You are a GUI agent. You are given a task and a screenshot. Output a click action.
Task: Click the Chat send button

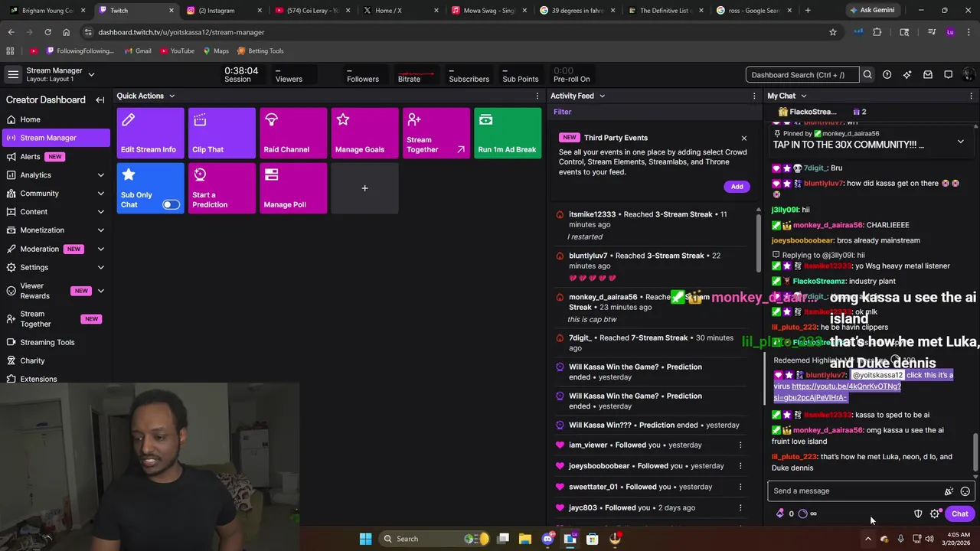pos(959,514)
